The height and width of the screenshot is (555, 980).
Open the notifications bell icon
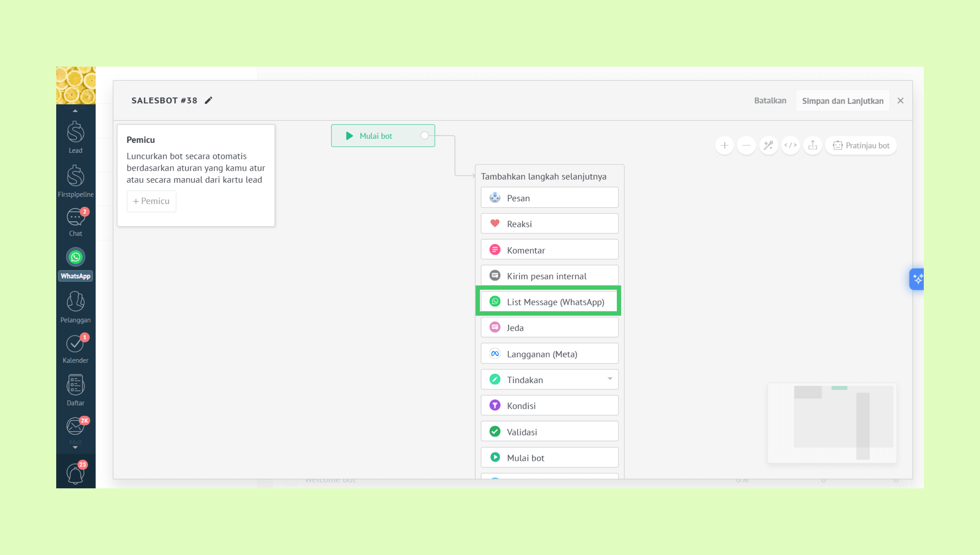point(75,473)
